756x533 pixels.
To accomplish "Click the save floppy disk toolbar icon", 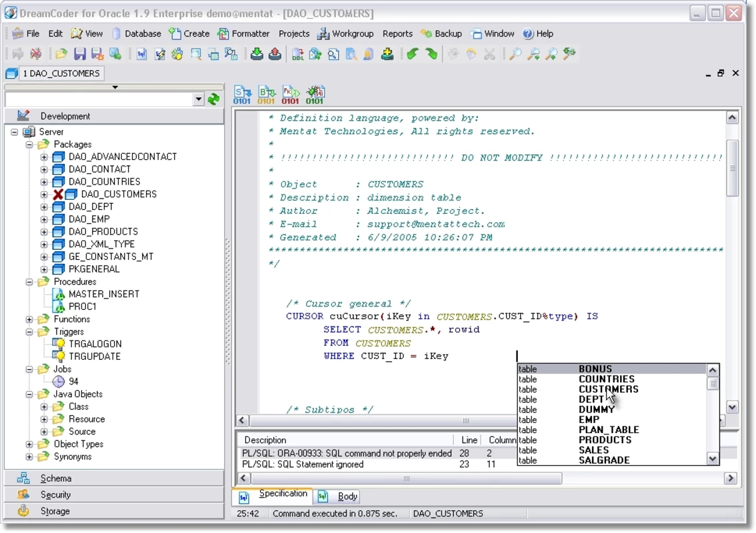I will [79, 54].
